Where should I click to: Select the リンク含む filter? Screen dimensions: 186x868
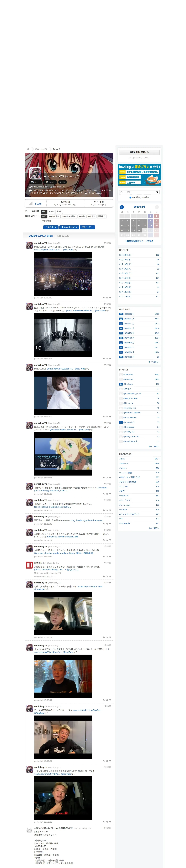47,221
